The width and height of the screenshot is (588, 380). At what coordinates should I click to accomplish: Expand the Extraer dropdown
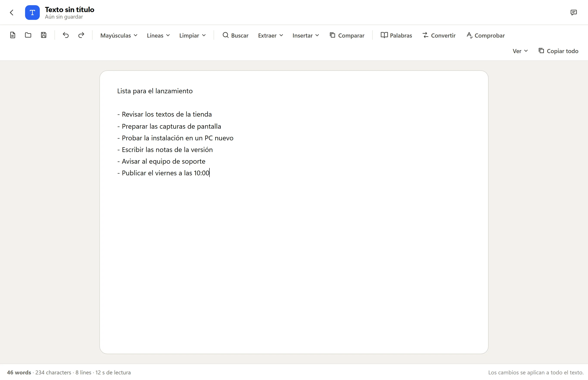coord(270,35)
